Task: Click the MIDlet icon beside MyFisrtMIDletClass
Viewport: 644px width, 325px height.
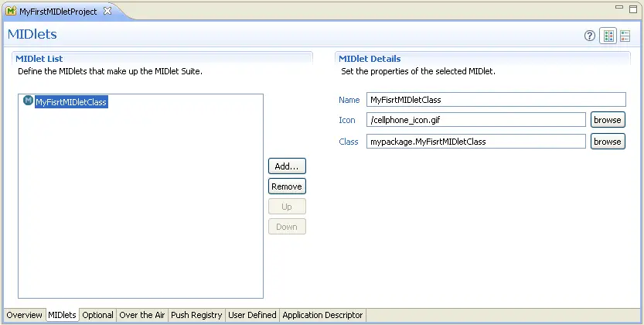Action: 28,101
